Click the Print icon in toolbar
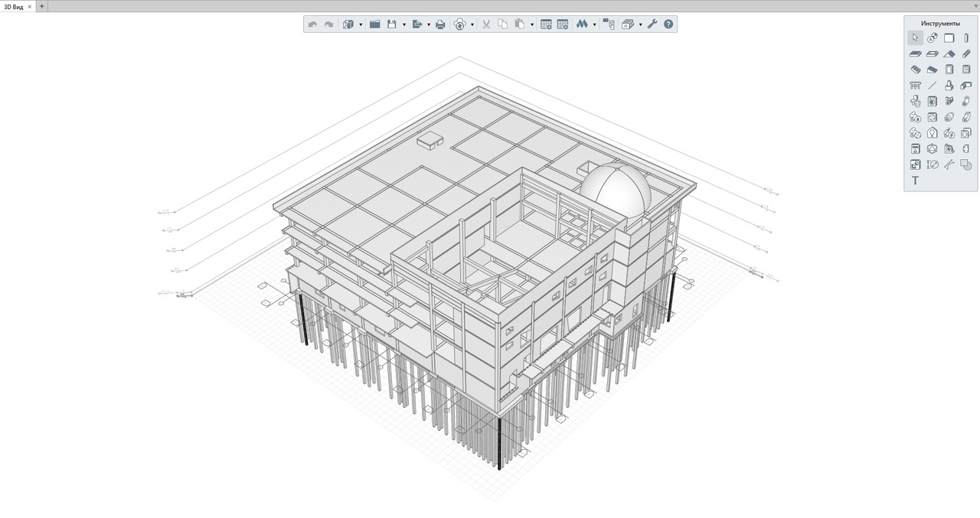 point(440,24)
